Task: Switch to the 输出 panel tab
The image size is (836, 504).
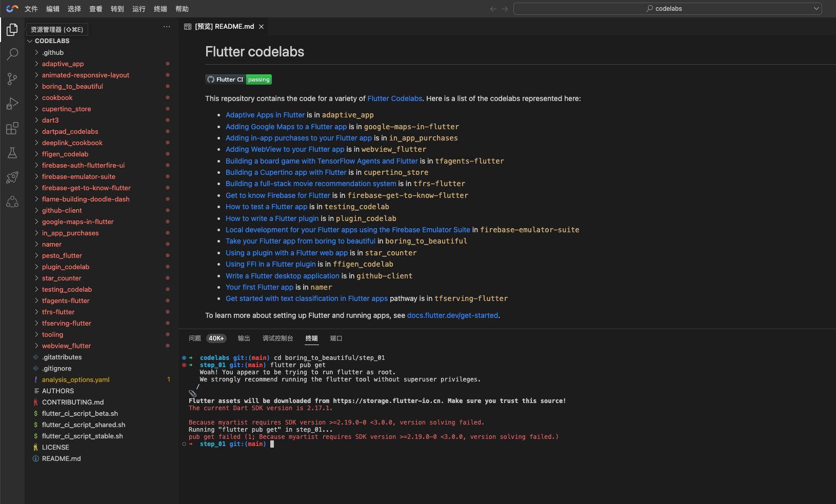Action: point(244,338)
